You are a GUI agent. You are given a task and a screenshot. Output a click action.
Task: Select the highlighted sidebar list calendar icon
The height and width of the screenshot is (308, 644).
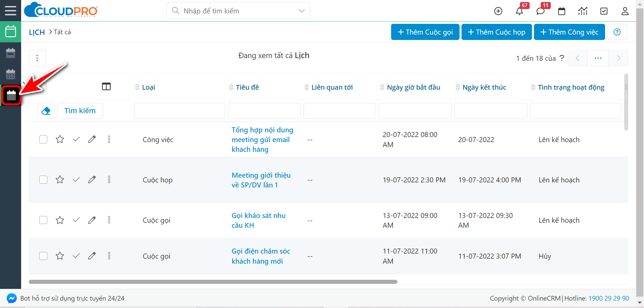coord(11,95)
